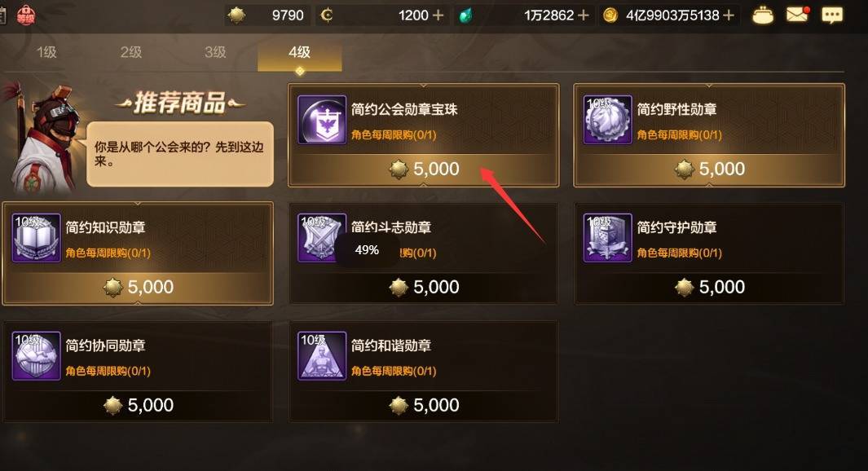Switch to the 1级 tab
This screenshot has width=868, height=471.
[x=46, y=53]
